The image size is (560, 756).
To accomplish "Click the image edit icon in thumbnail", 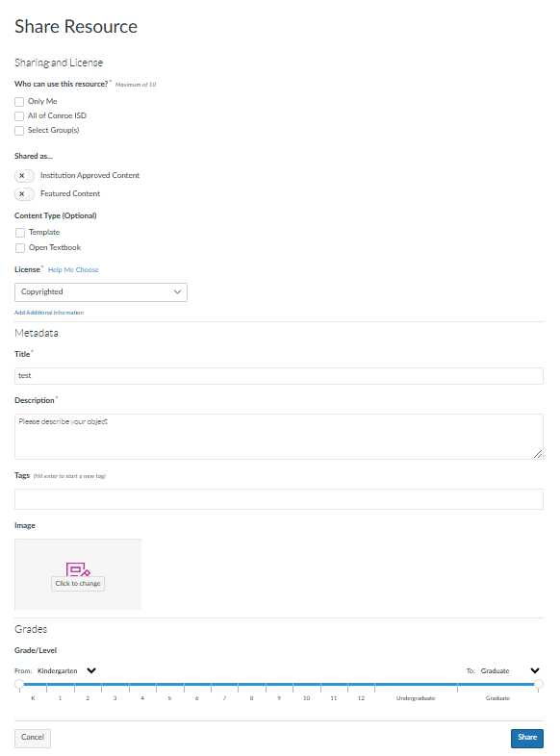I will tap(78, 569).
